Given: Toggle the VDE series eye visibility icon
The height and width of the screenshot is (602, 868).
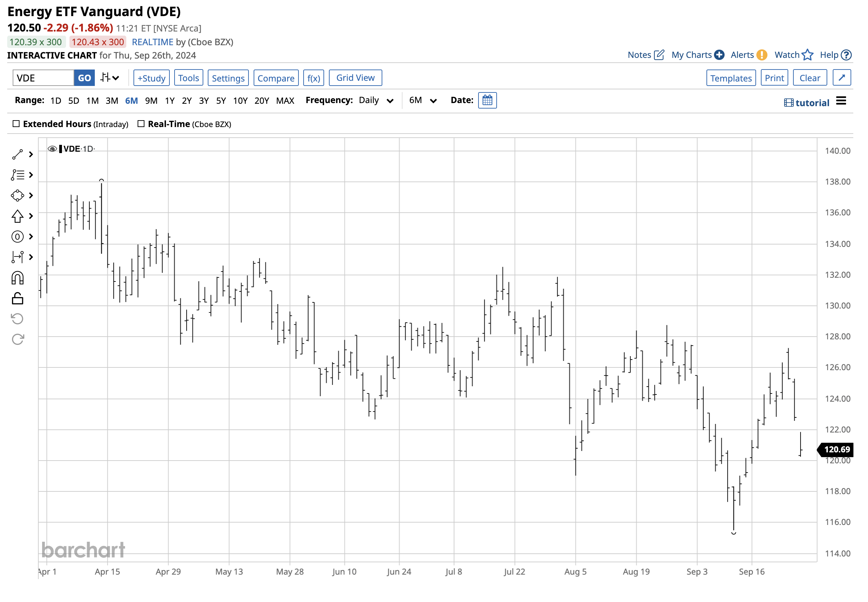Looking at the screenshot, I should pos(52,148).
